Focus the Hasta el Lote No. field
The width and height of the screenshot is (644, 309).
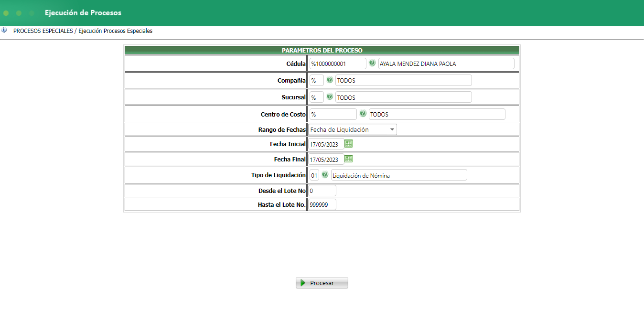click(322, 204)
